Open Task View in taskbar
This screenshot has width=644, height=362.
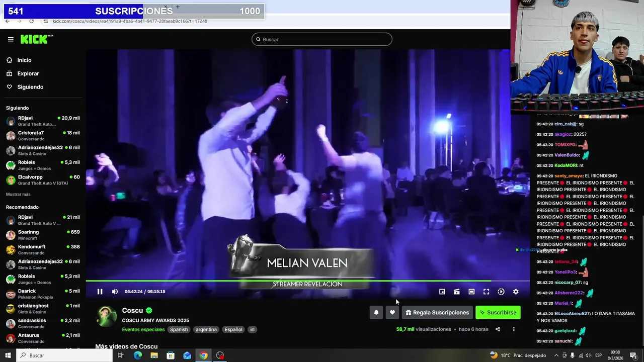(121, 355)
